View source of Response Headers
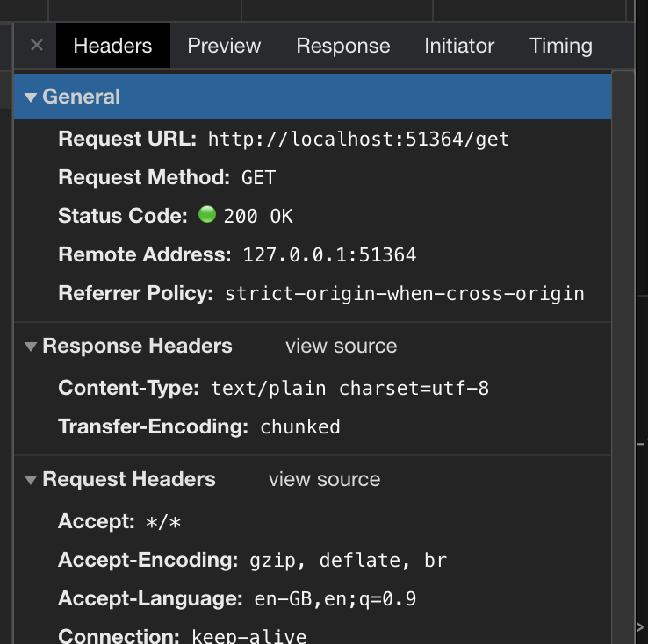648x644 pixels. (341, 346)
